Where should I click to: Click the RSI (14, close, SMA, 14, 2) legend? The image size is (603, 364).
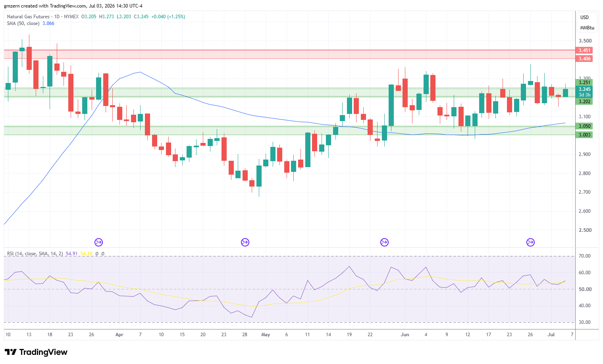tap(35, 254)
